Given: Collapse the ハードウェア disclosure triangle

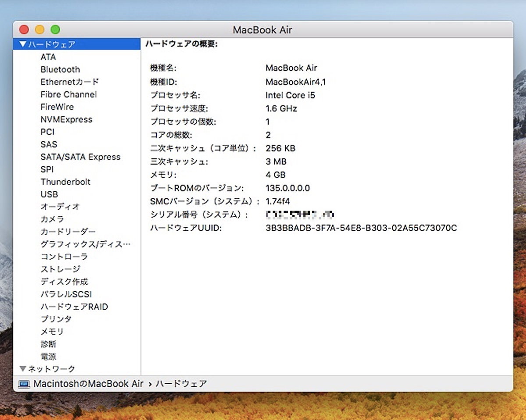Looking at the screenshot, I should tap(23, 44).
